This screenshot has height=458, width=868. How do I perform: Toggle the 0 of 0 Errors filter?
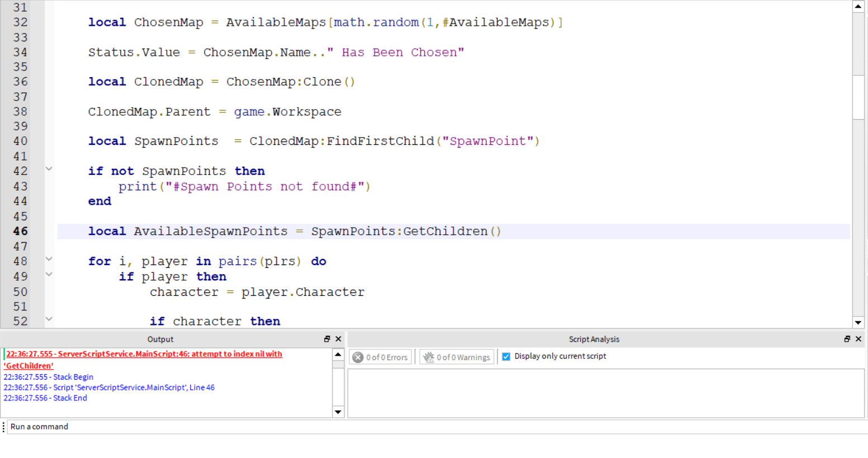point(380,357)
